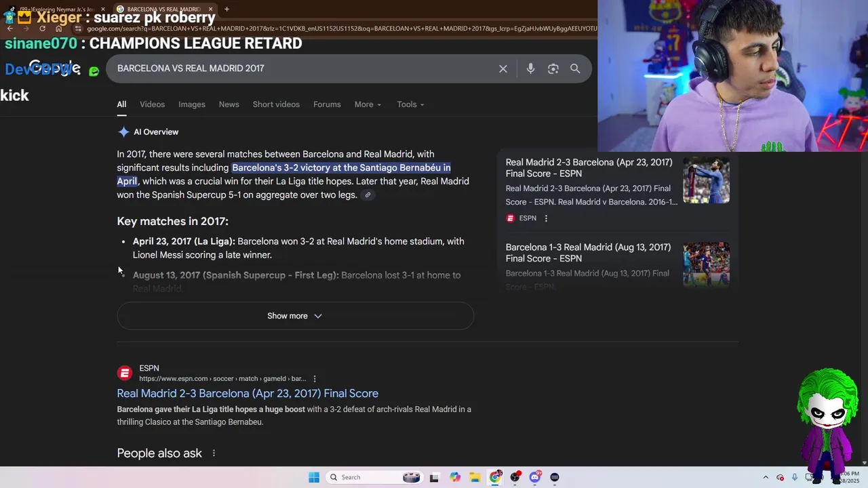
Task: Go to browser home page icon
Action: click(59, 28)
